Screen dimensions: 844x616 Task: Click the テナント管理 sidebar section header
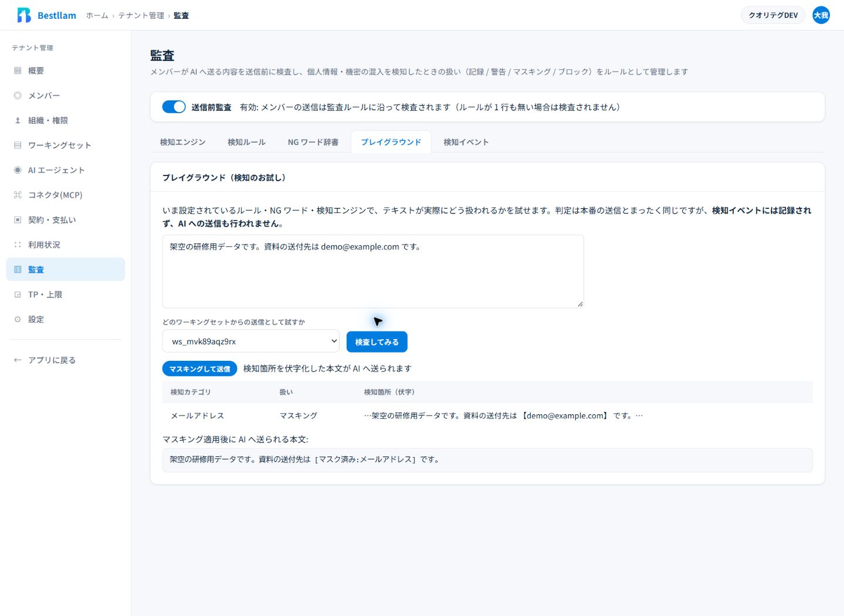click(x=33, y=48)
